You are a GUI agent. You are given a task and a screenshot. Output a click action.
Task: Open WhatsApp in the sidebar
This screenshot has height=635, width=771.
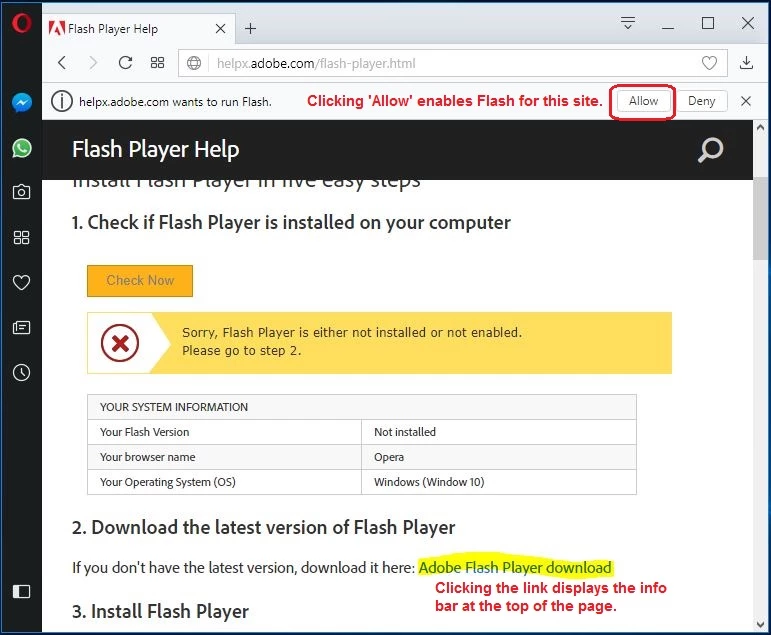22,148
